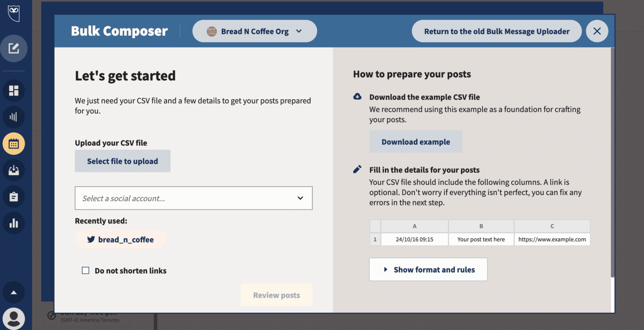This screenshot has width=644, height=330.
Task: Open the Select a social account dropdown
Action: (193, 198)
